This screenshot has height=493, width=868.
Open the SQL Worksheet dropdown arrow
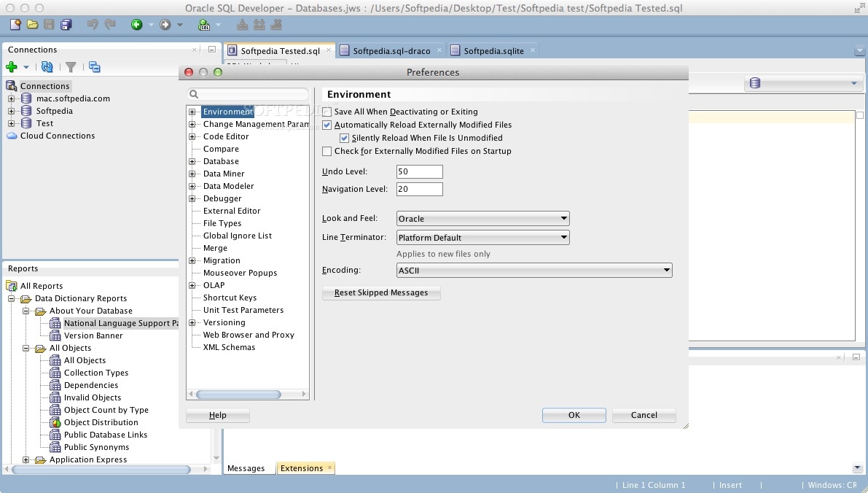tap(218, 25)
